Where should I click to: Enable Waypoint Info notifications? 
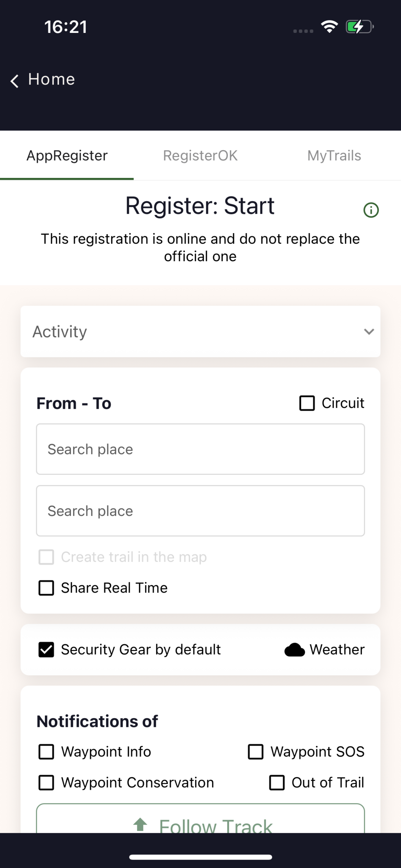(x=46, y=752)
